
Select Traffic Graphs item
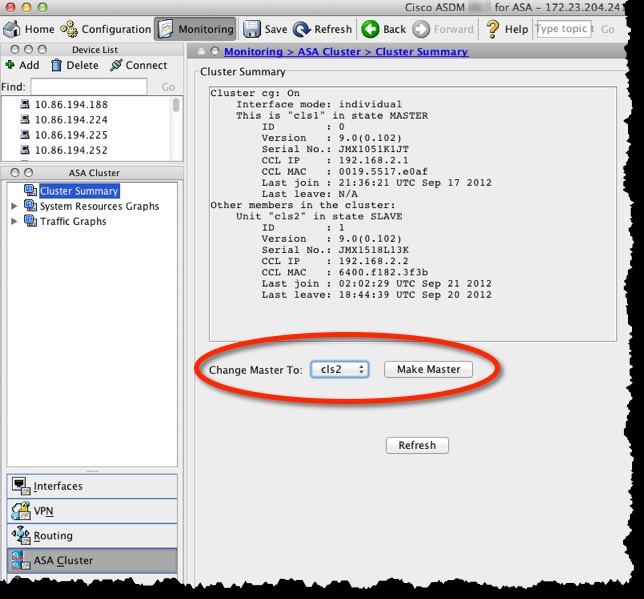tap(73, 221)
